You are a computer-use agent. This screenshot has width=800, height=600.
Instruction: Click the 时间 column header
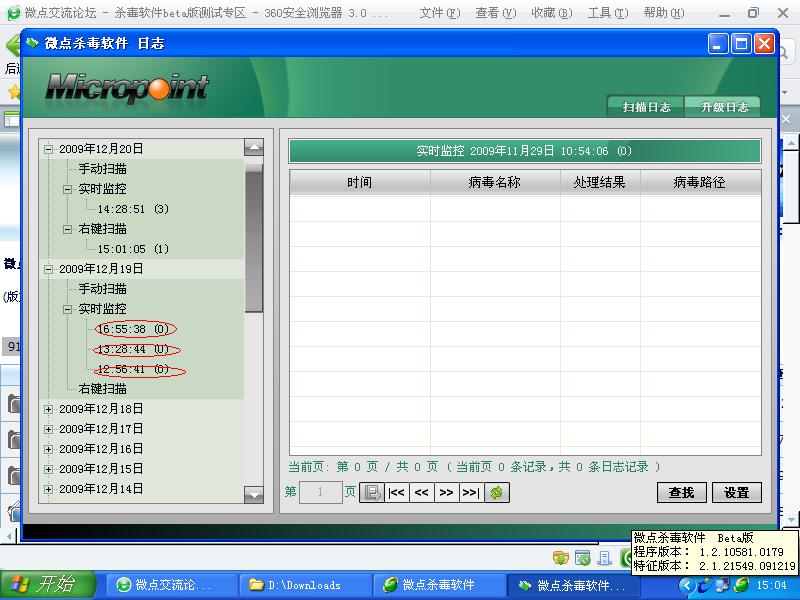360,182
